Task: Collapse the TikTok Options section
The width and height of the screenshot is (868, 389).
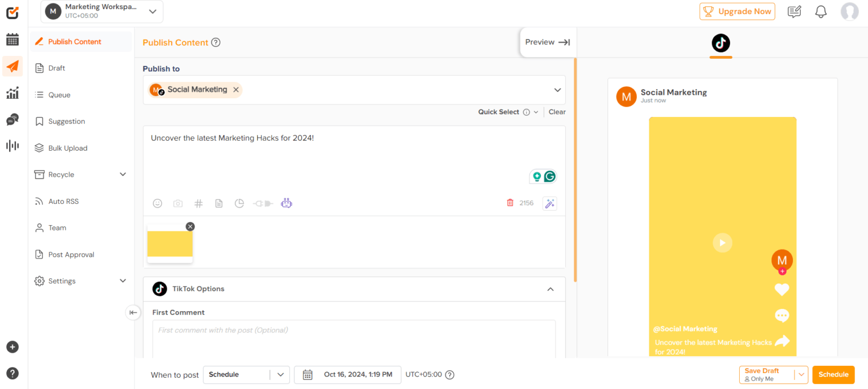Action: coord(550,289)
